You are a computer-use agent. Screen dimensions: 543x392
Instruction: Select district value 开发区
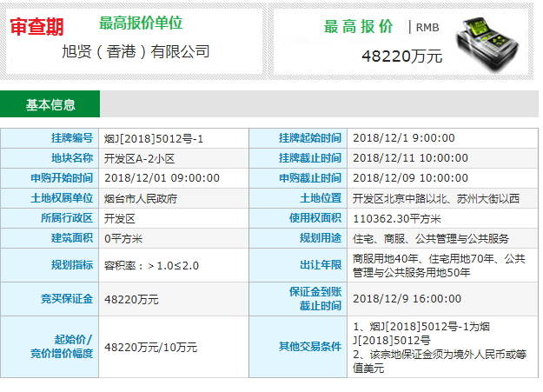click(x=120, y=219)
